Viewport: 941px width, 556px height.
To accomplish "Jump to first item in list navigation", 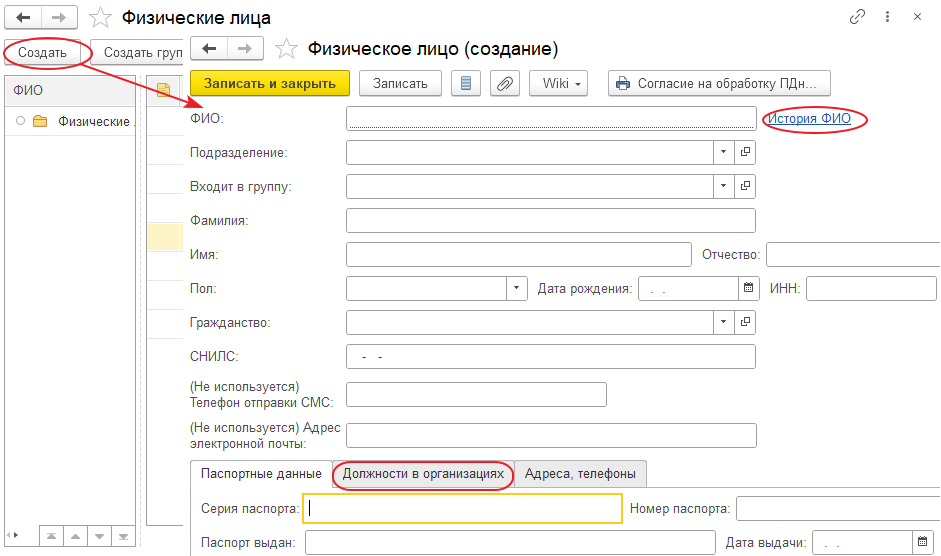I will pos(52,536).
